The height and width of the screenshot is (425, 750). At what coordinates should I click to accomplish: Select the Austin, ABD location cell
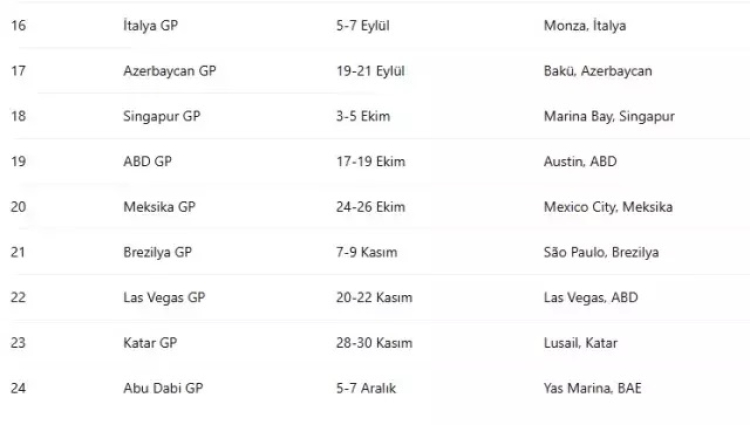[x=581, y=161]
